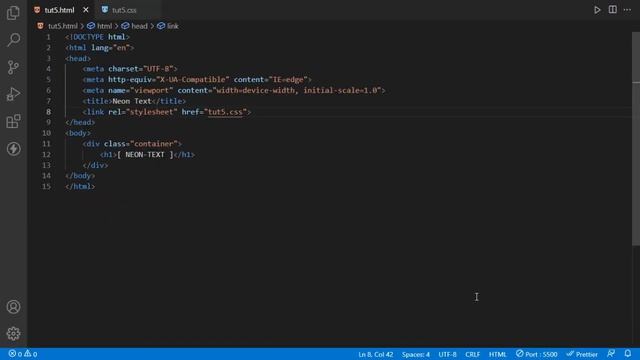Open the Run and Debug view
Screen dimensions: 640x360
pos(13,94)
